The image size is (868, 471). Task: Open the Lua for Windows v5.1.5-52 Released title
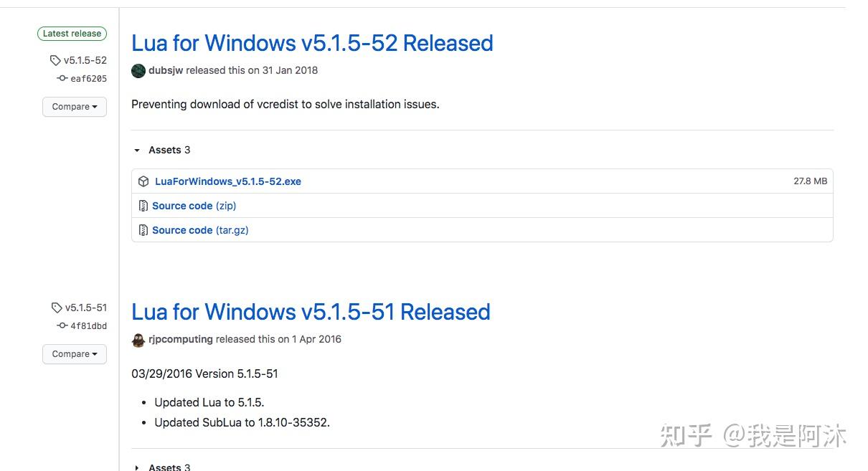312,43
